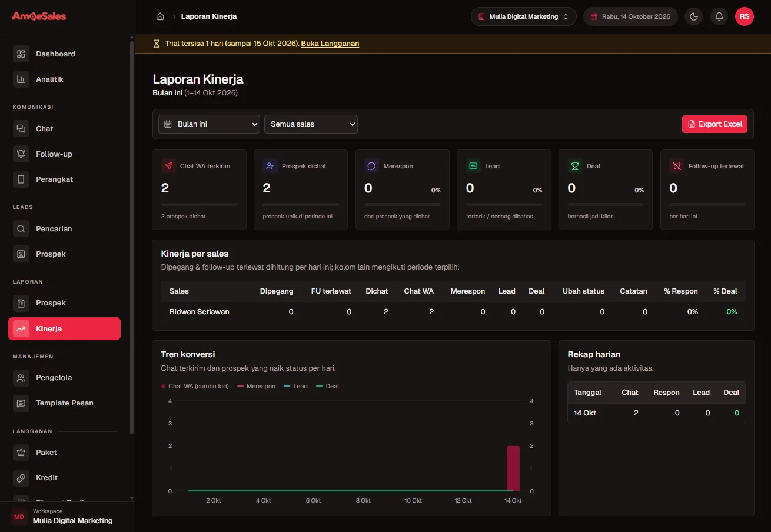Click the Kredit coins icon
This screenshot has width=771, height=532.
point(21,478)
